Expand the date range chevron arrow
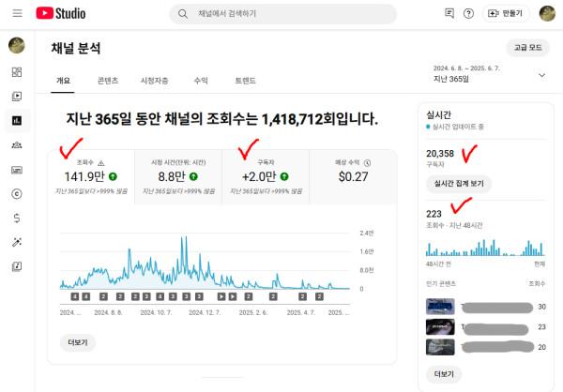 [541, 75]
